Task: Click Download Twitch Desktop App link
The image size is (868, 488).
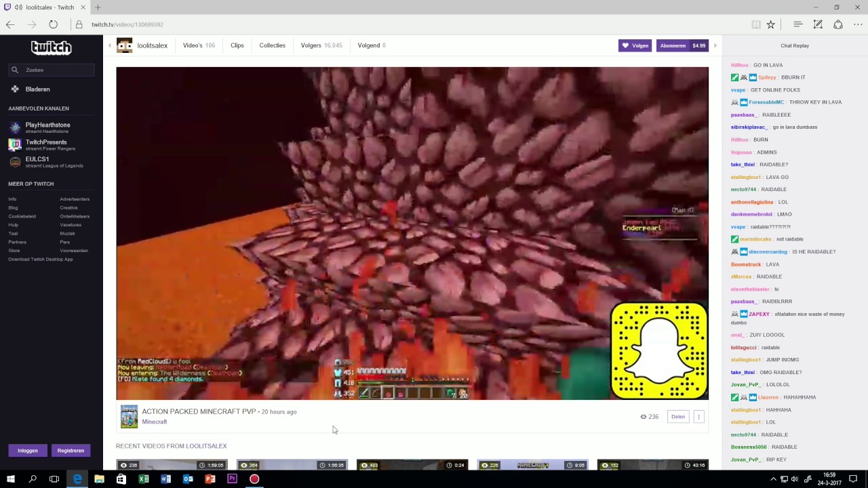Action: coord(41,259)
